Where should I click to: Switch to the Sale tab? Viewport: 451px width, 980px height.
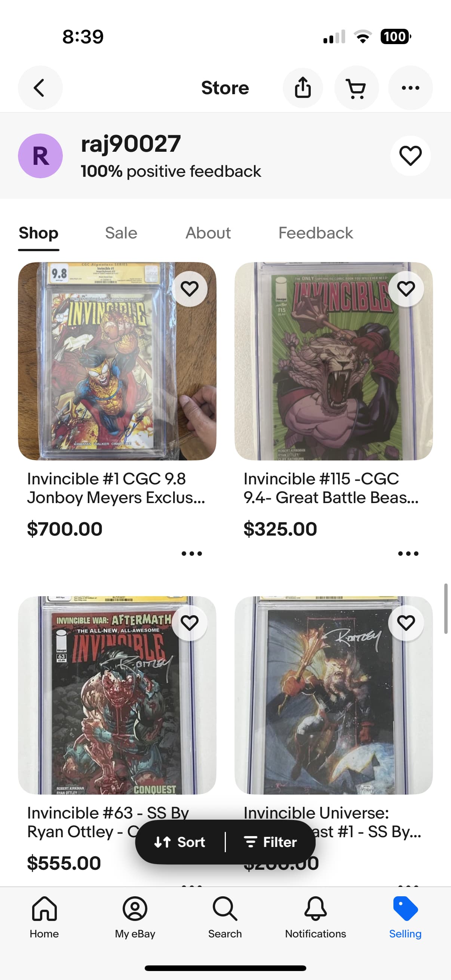tap(121, 233)
